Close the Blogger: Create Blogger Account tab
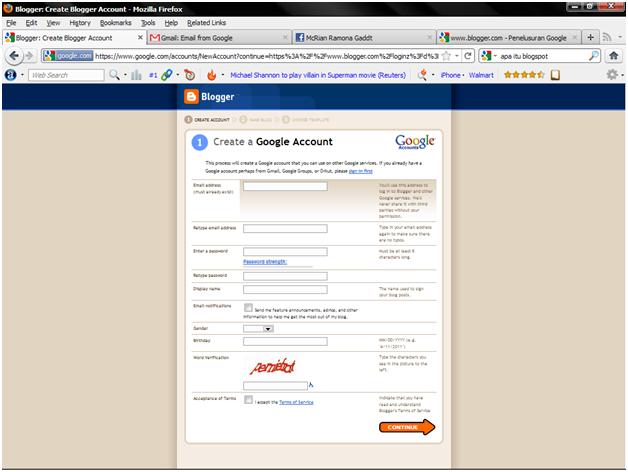 [x=140, y=37]
